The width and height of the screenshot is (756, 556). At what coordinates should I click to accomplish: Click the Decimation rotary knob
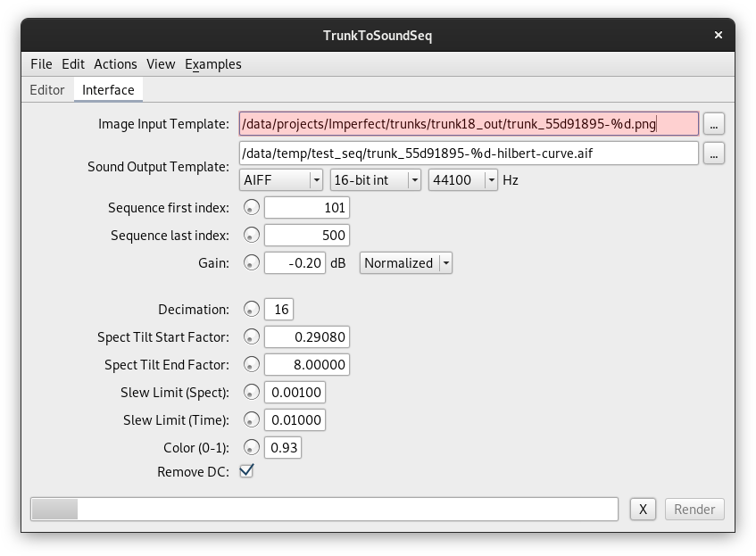coord(252,310)
